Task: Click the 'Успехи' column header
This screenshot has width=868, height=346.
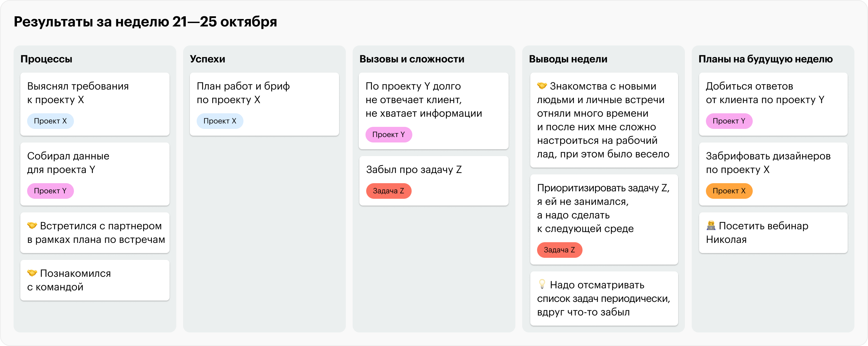Action: [208, 59]
